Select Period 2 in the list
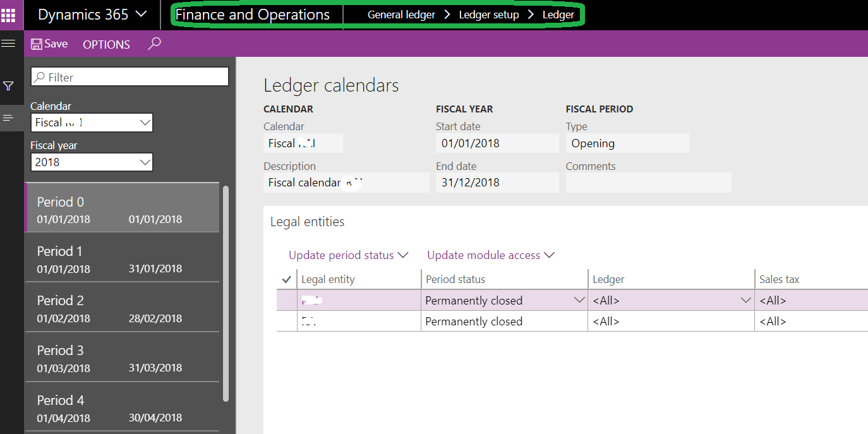 tap(122, 307)
